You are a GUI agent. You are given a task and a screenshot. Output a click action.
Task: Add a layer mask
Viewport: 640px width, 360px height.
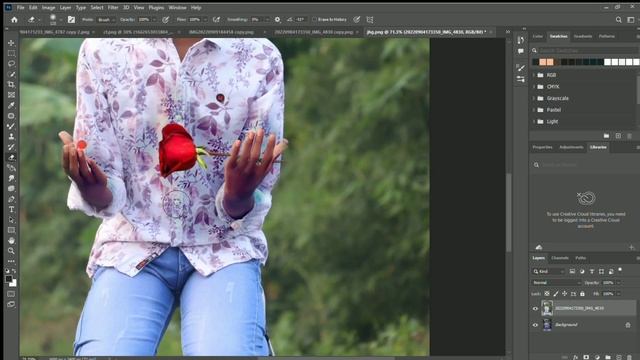[x=586, y=357]
